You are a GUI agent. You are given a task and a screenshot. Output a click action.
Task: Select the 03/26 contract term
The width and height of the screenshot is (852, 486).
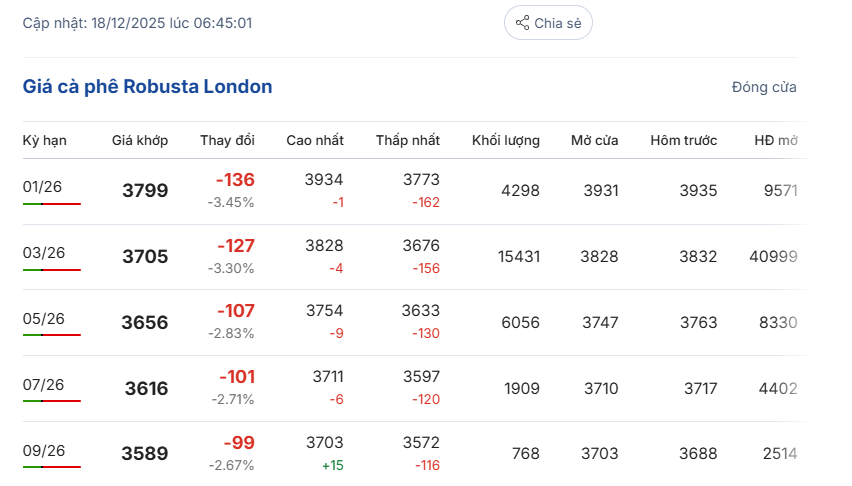pos(44,252)
